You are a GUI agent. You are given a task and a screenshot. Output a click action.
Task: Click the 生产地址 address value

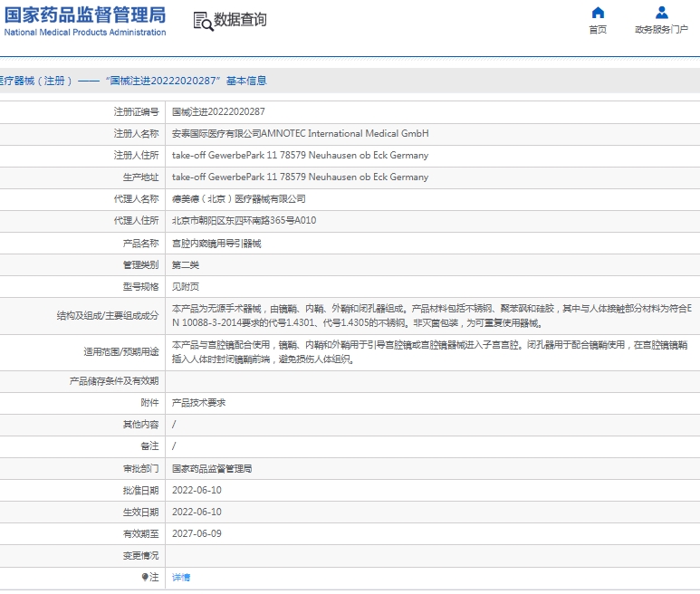(x=300, y=177)
